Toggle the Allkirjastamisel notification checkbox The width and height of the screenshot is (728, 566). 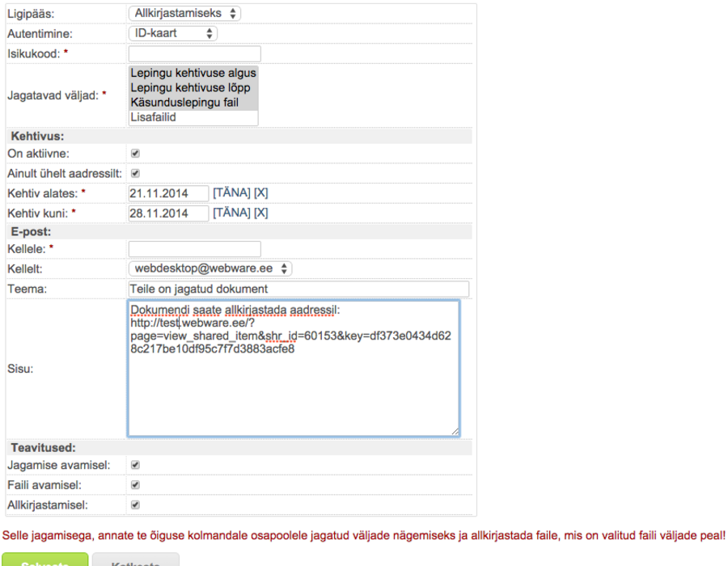(x=136, y=505)
